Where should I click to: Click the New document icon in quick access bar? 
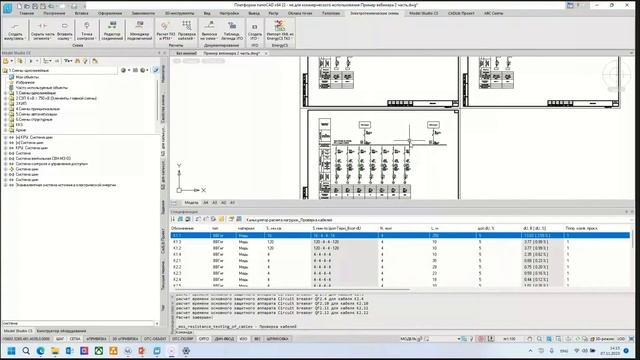click(19, 6)
